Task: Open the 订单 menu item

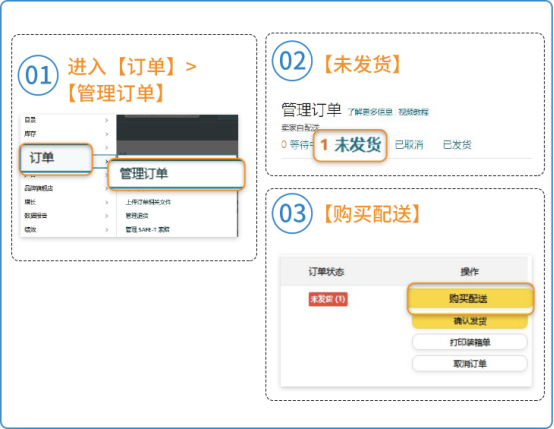Action: (x=56, y=159)
